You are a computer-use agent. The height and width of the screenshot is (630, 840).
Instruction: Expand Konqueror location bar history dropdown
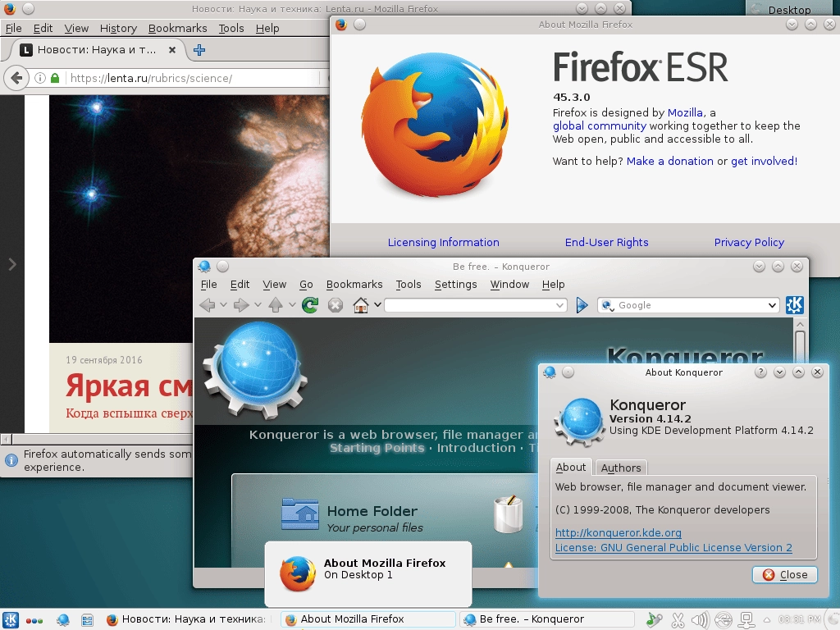point(559,305)
